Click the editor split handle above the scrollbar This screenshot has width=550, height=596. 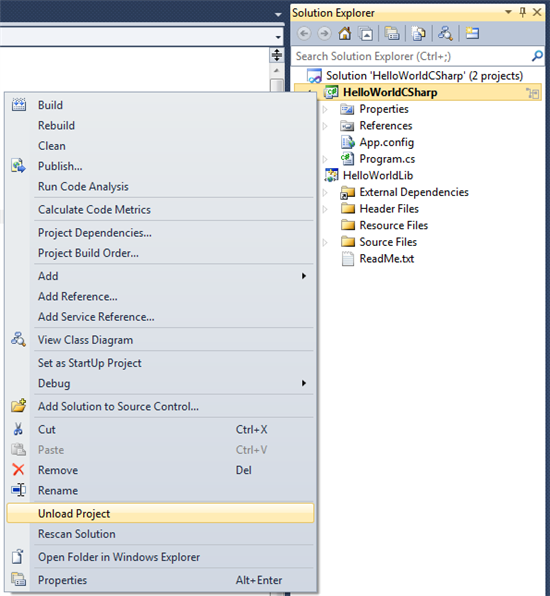pos(277,55)
